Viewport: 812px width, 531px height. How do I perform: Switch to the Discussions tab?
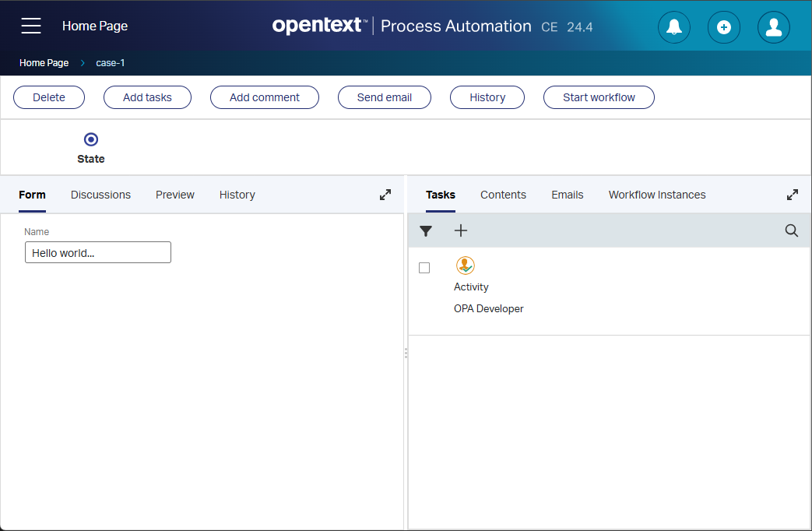(100, 195)
